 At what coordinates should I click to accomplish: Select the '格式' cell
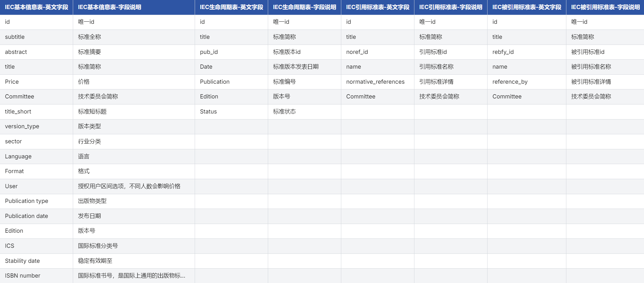[134, 171]
